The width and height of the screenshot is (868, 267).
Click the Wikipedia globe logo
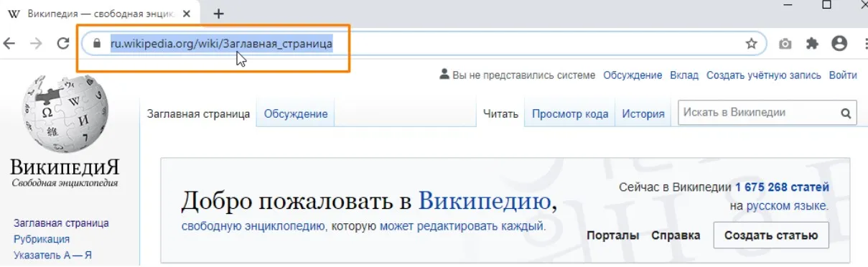65,113
